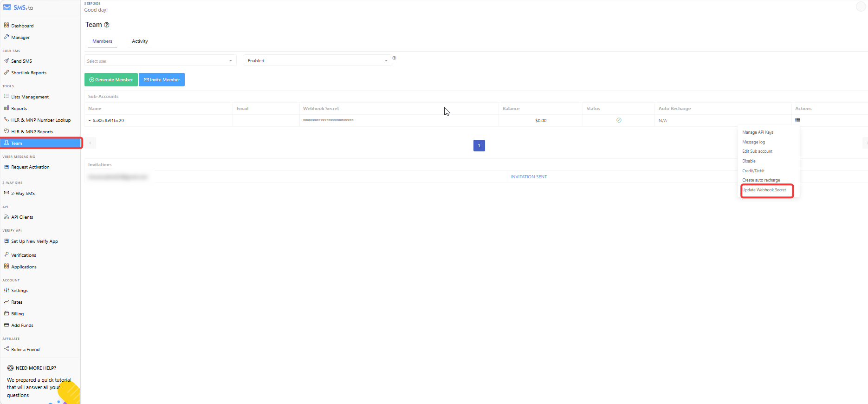Click the SMS.to logo icon
Viewport: 868px width, 404px height.
[x=7, y=7]
